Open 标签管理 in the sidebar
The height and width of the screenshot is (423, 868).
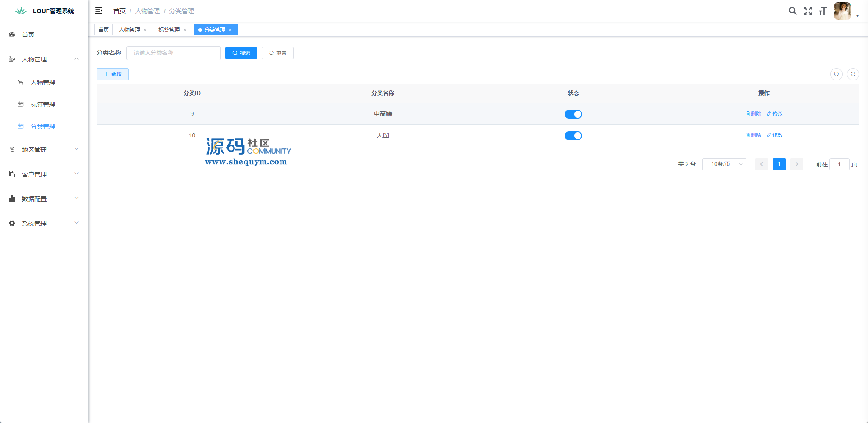coord(43,105)
